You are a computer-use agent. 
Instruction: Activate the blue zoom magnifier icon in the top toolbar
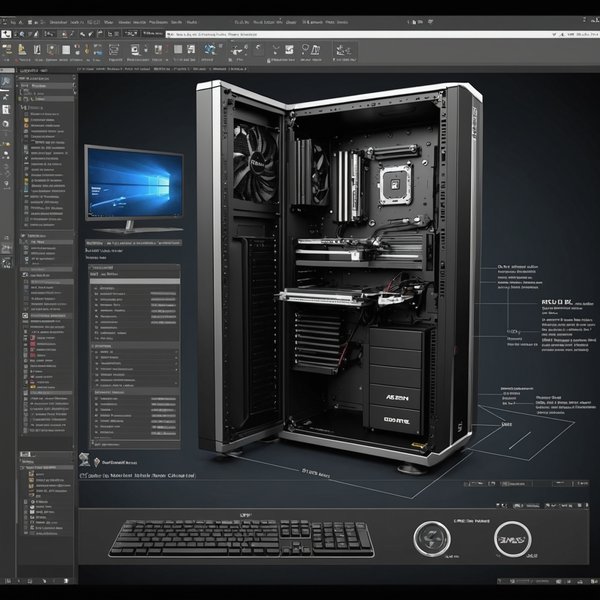coord(22,34)
